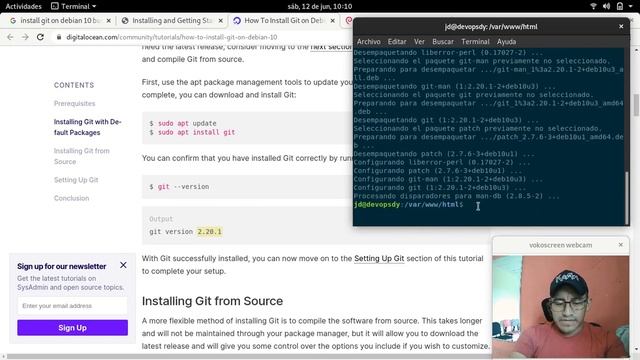This screenshot has height=360, width=640.
Task: View site info via the lock icon
Action: pyautogui.click(x=59, y=37)
